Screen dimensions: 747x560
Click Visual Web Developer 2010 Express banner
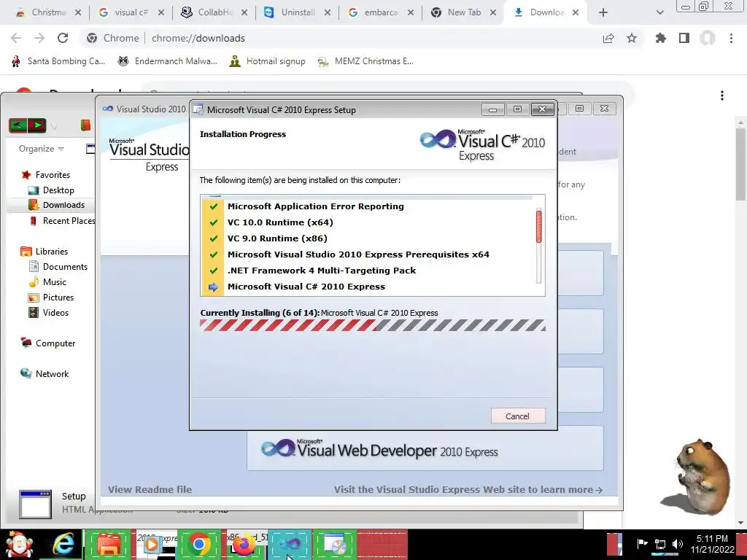pos(425,449)
